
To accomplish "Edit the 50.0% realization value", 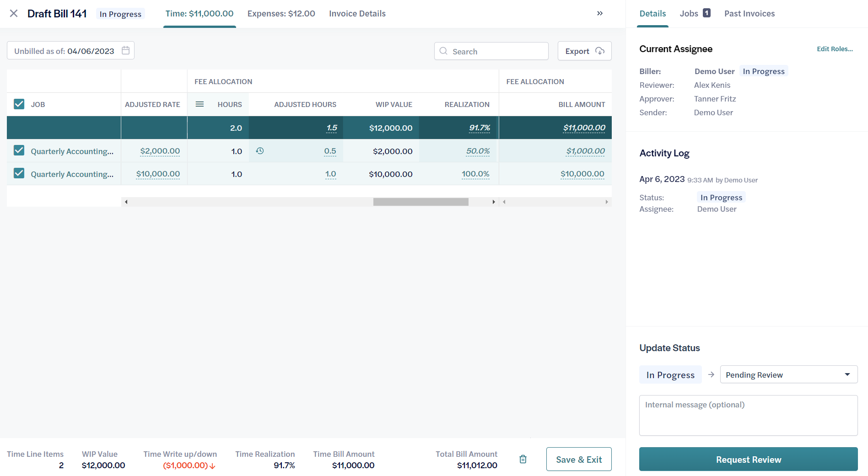I will click(478, 151).
